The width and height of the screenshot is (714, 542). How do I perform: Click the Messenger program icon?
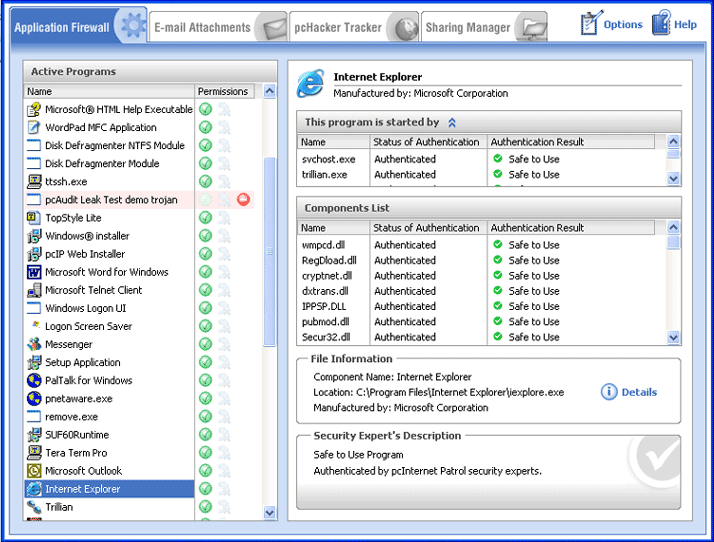point(34,344)
